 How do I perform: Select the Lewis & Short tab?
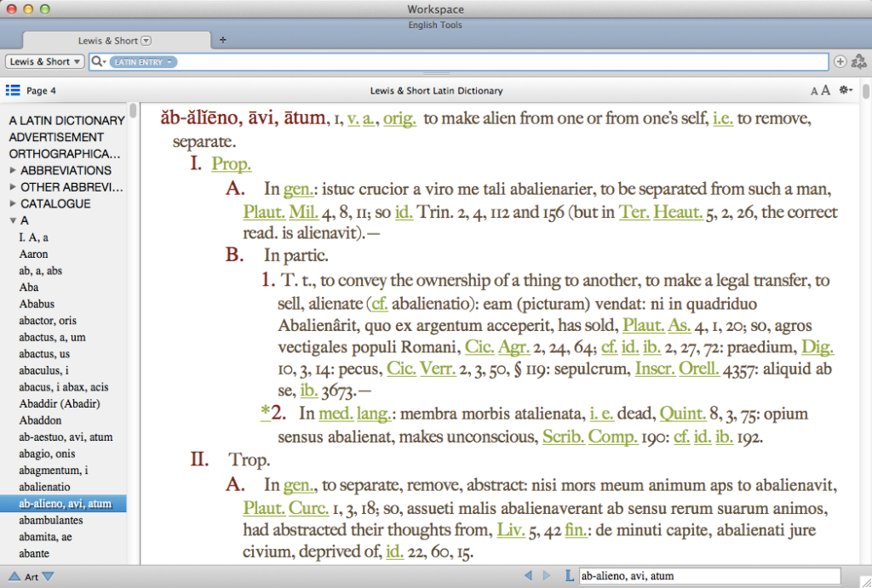tap(109, 40)
